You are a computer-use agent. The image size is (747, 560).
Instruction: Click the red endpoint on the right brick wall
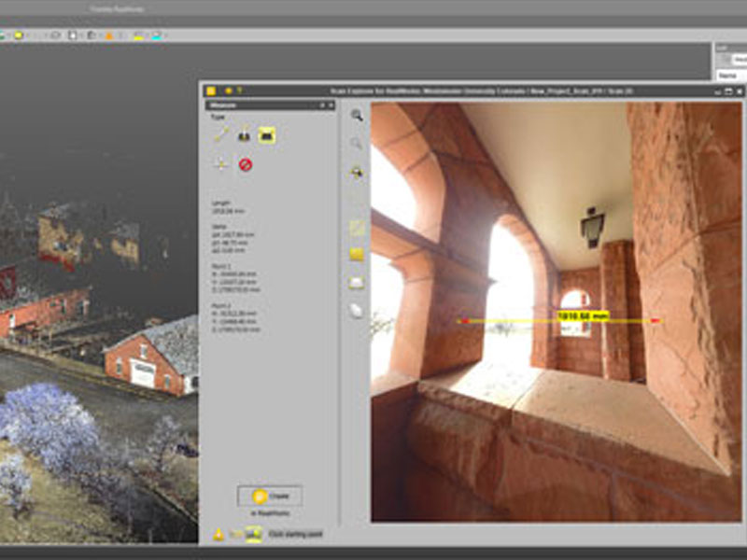tap(655, 321)
